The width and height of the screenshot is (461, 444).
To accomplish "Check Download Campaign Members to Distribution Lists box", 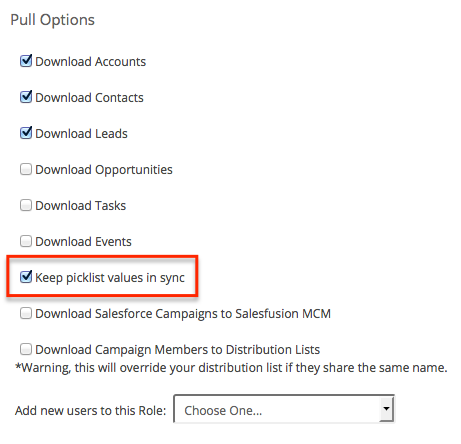I will [x=26, y=349].
